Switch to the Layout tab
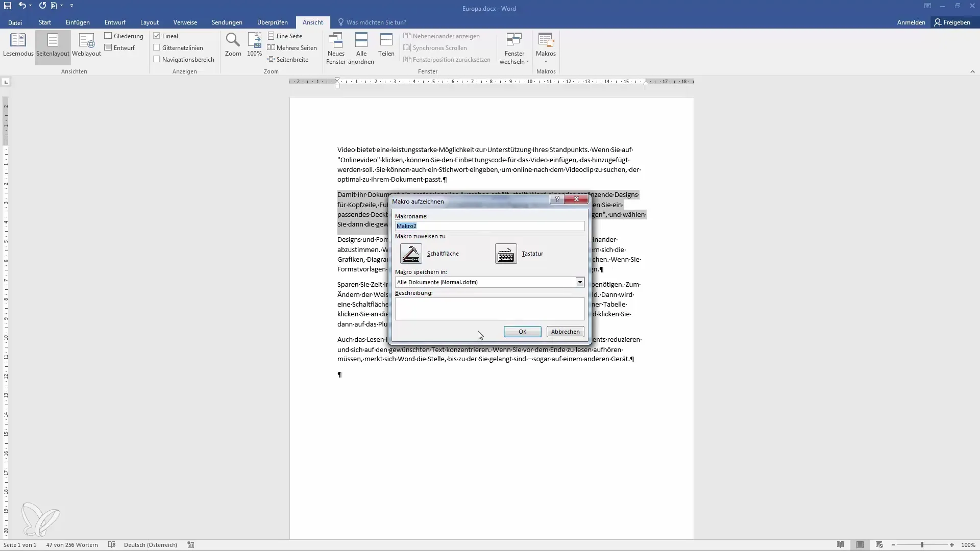Viewport: 980px width, 551px height. click(150, 22)
